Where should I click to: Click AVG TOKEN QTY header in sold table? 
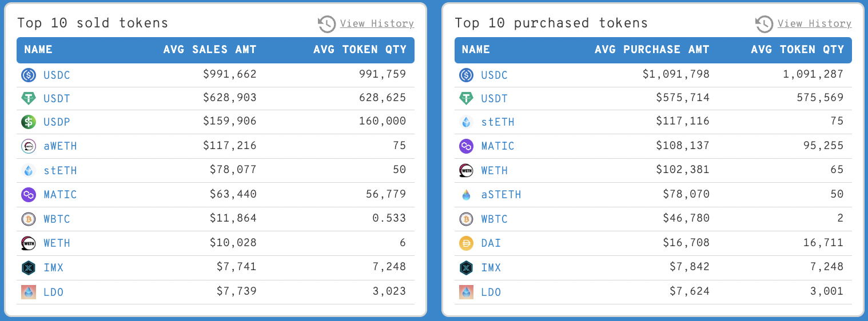(x=360, y=50)
